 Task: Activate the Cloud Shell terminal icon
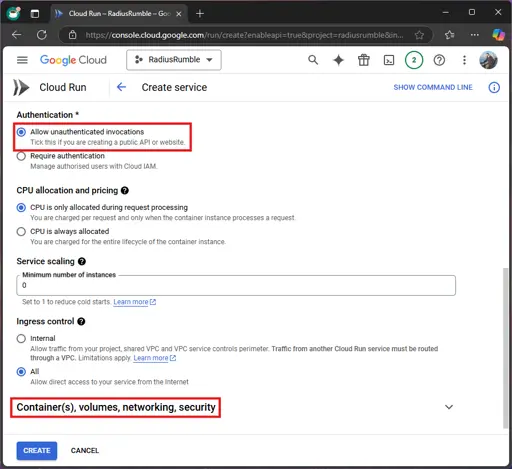389,60
